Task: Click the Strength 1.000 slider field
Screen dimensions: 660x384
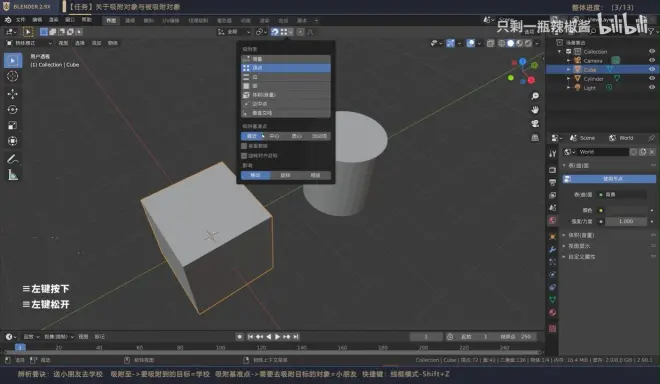Action: pyautogui.click(x=626, y=221)
